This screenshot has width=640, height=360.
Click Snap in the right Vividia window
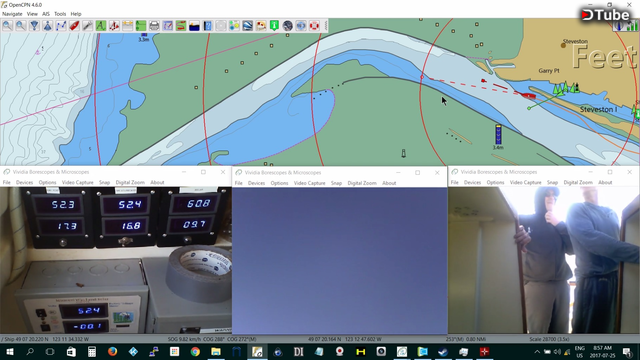coord(552,182)
